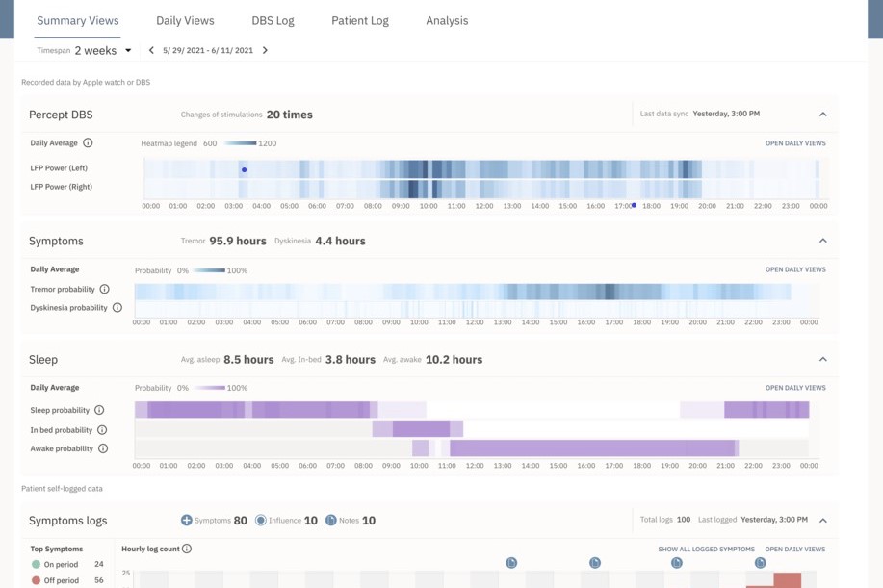Viewport: 883px width, 588px height.
Task: Collapse the Sleep section chevron
Action: (x=822, y=359)
